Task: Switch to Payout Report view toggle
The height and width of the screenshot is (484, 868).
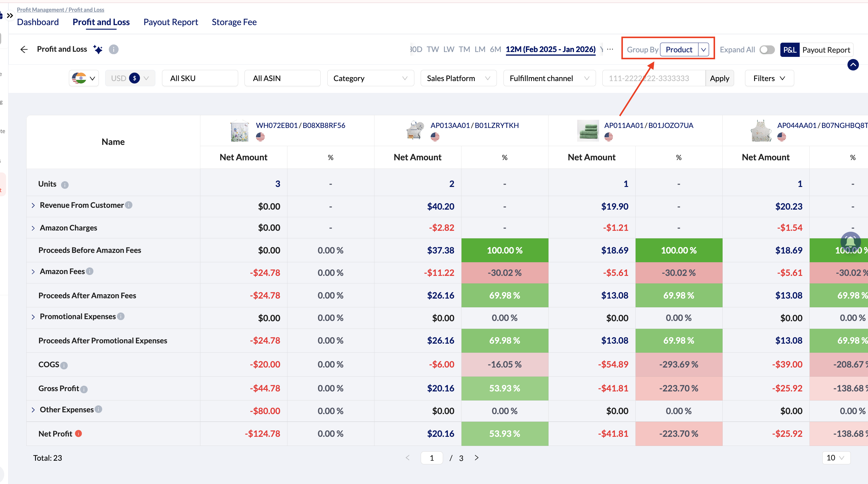Action: coord(826,50)
